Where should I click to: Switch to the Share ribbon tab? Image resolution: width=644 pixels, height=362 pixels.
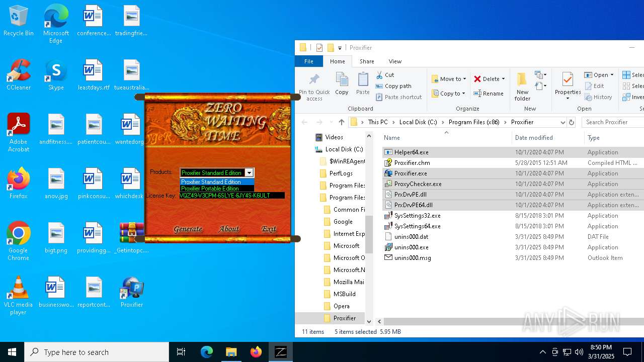pos(367,61)
